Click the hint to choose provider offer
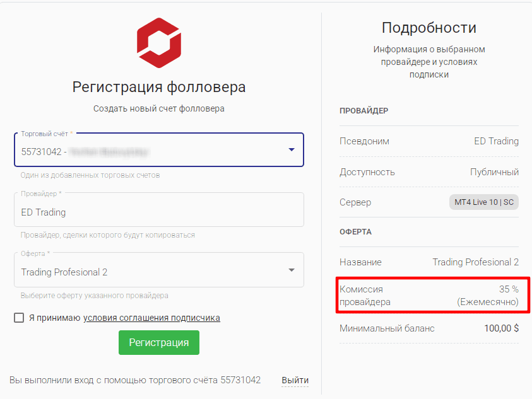Screen dimensions: 532x399 94,296
